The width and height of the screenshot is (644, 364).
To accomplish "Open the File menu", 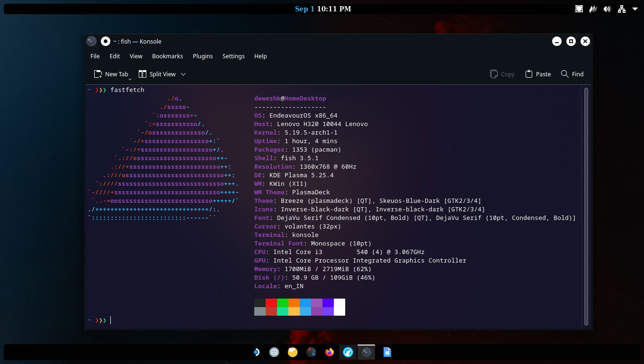I will pos(95,56).
